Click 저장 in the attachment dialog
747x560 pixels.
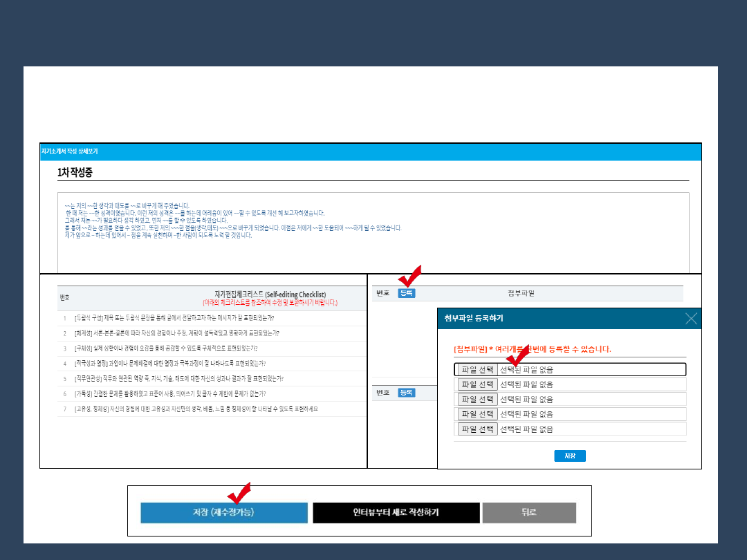(570, 456)
